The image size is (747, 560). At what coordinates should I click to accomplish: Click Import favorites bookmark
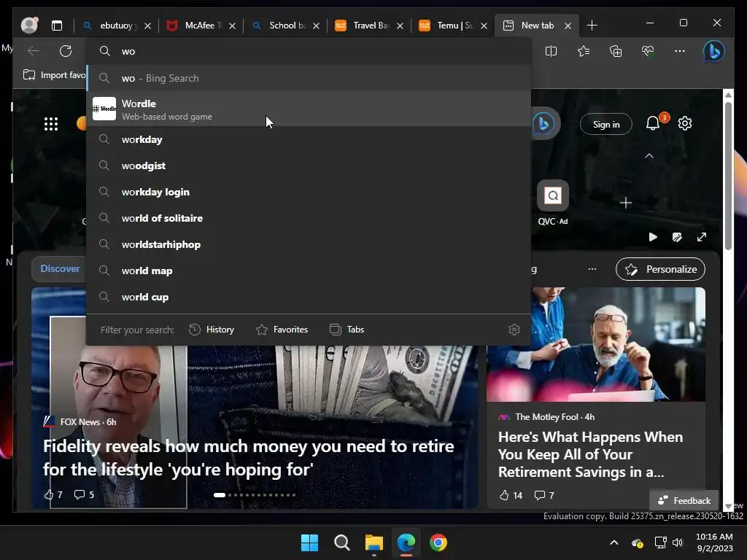(55, 75)
